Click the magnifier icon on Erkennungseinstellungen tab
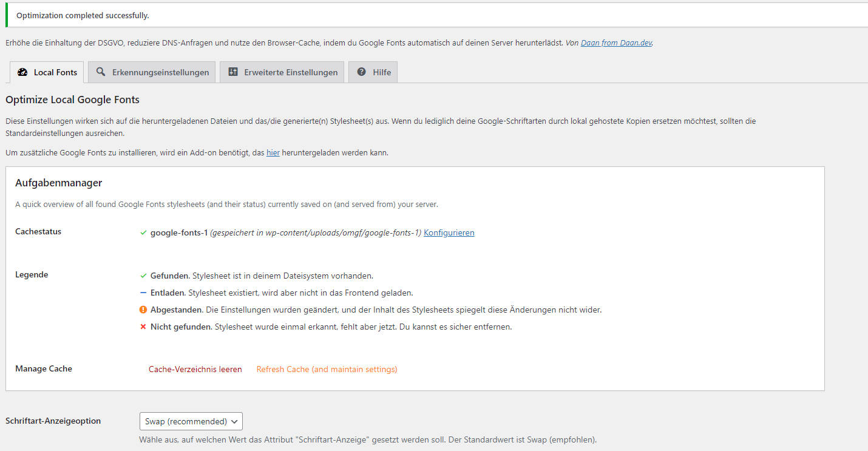 101,72
